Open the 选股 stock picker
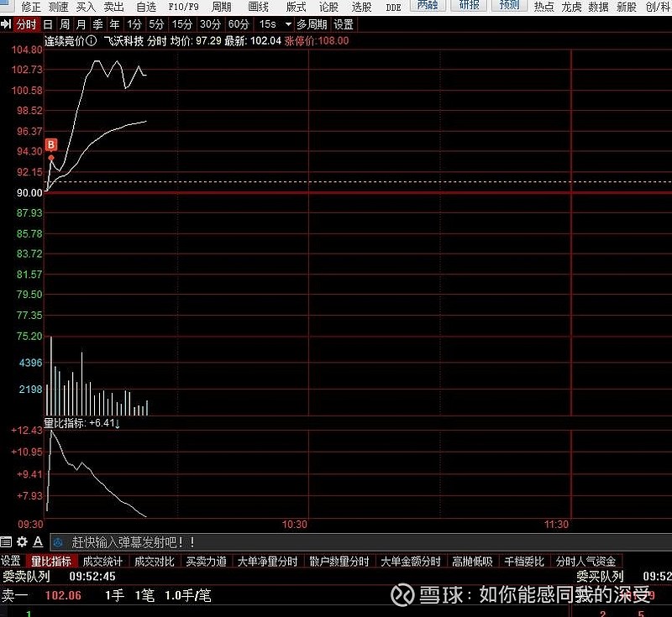This screenshot has width=672, height=617. (361, 7)
